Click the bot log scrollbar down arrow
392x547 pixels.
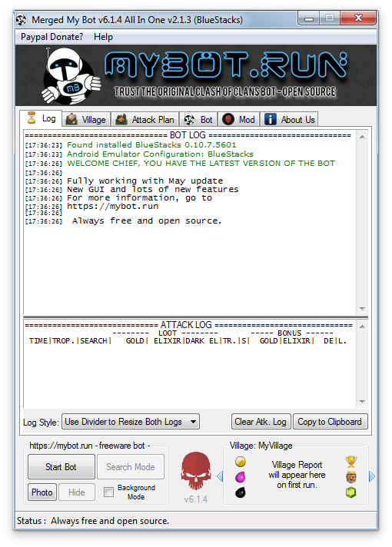pos(362,308)
